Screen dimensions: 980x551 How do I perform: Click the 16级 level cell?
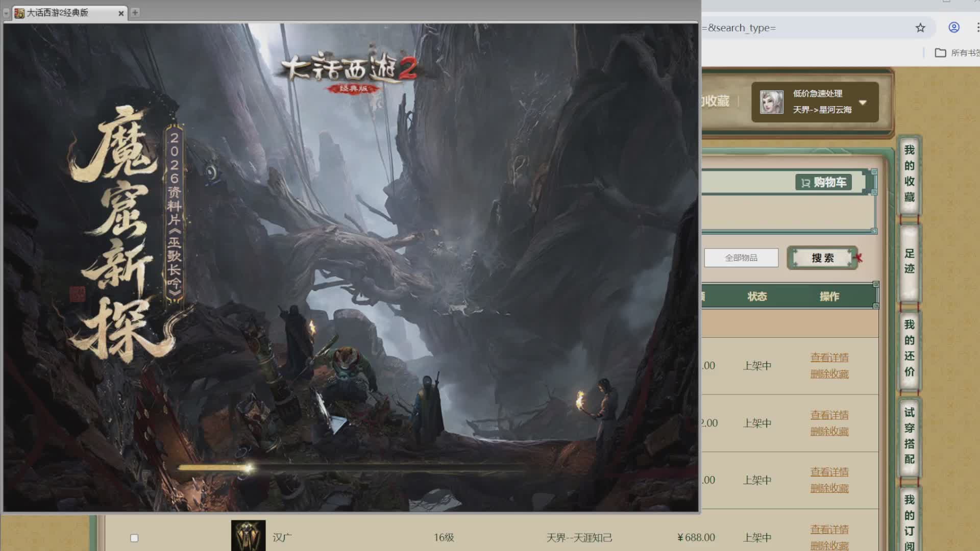pyautogui.click(x=444, y=537)
